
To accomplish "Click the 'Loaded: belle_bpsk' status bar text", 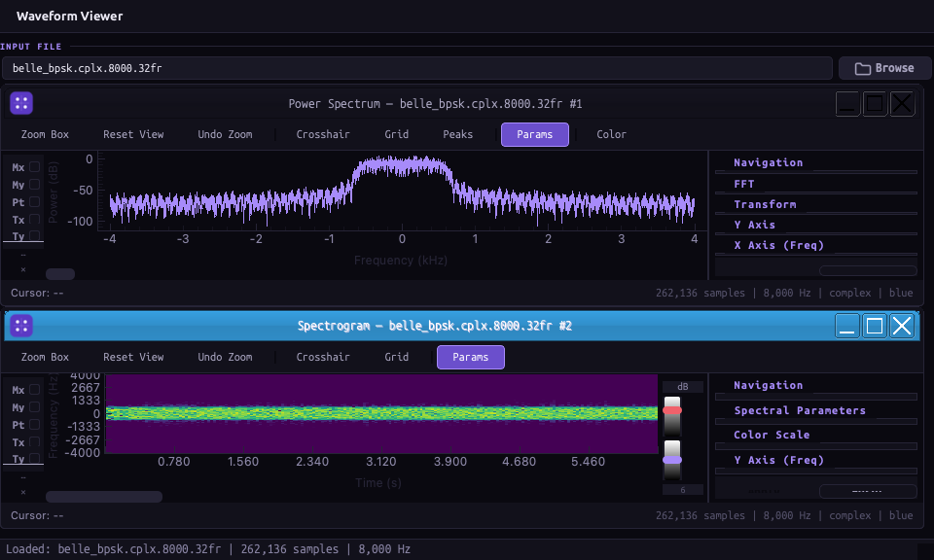I will click(208, 549).
